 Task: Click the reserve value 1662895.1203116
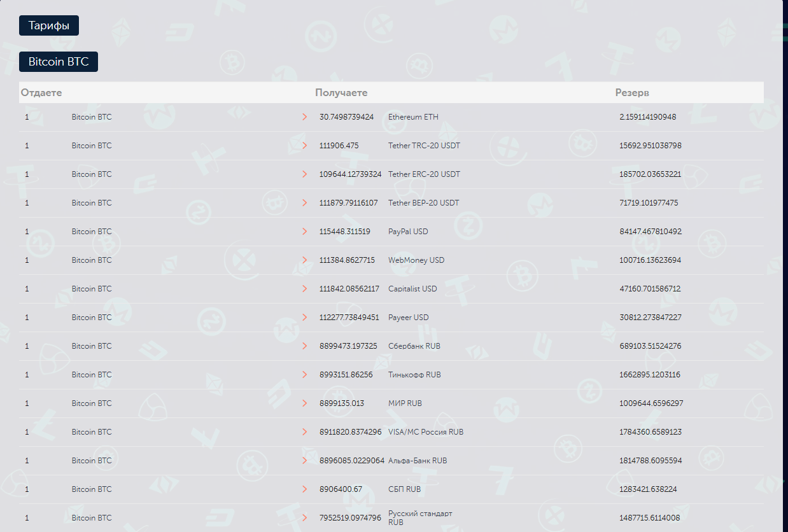click(x=650, y=375)
